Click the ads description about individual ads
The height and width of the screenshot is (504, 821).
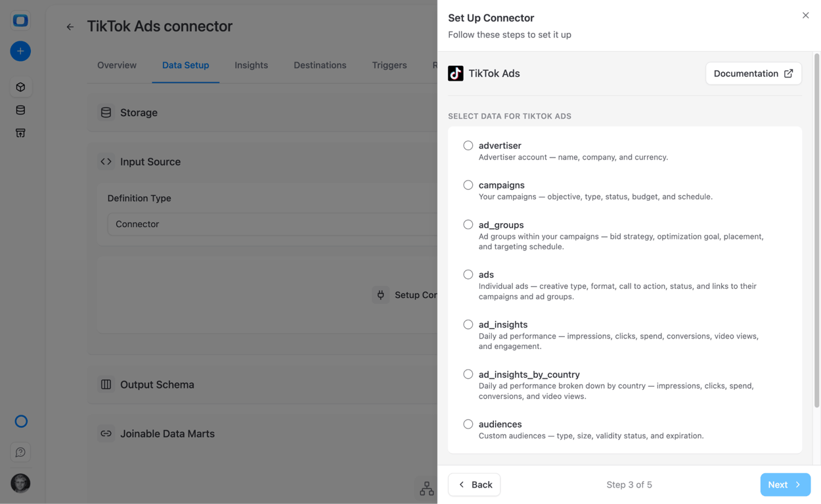tap(617, 291)
